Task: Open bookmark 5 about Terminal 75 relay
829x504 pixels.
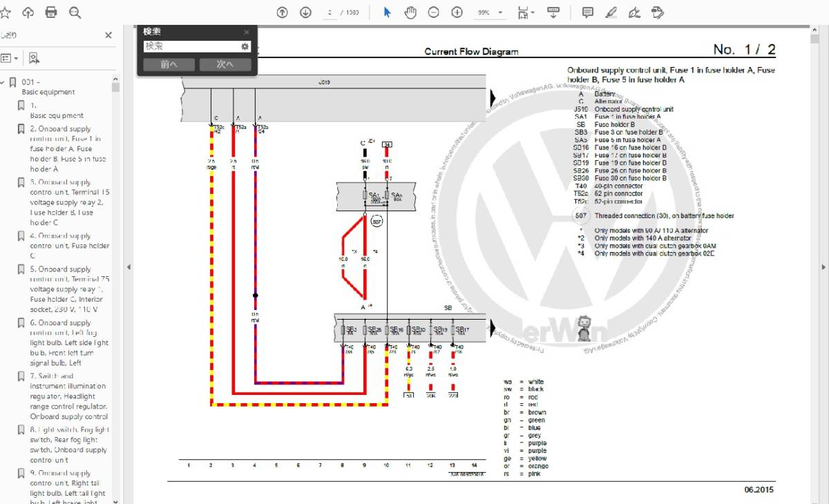Action: click(70, 289)
